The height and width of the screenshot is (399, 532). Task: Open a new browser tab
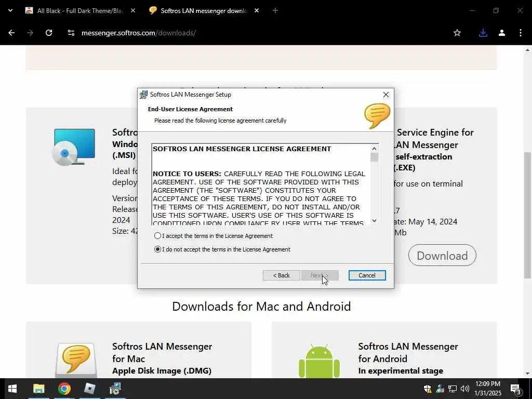(x=275, y=11)
